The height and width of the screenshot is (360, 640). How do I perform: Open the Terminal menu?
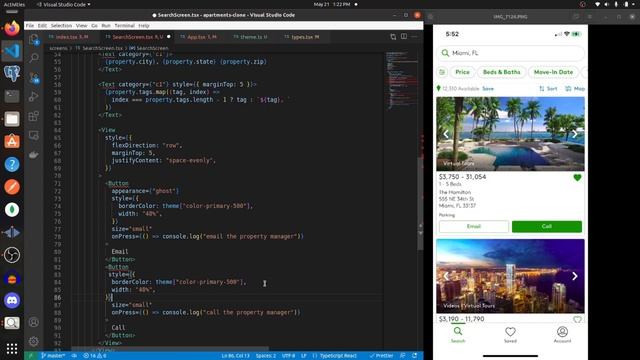coord(124,25)
